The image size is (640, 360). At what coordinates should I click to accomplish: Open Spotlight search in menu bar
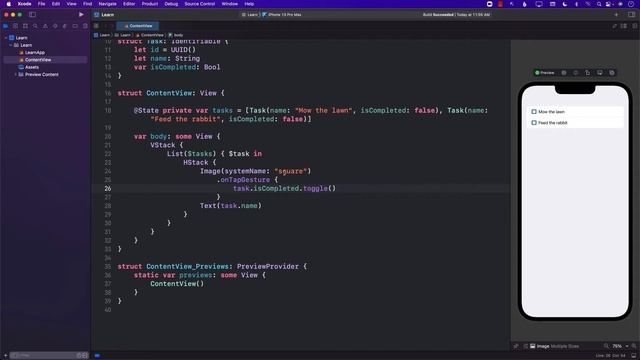599,4
